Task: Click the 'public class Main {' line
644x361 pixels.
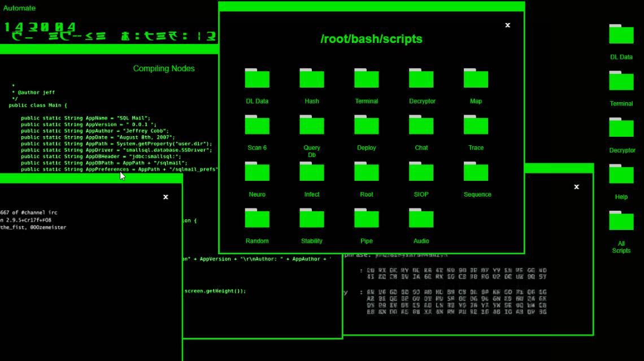Action: (38, 105)
